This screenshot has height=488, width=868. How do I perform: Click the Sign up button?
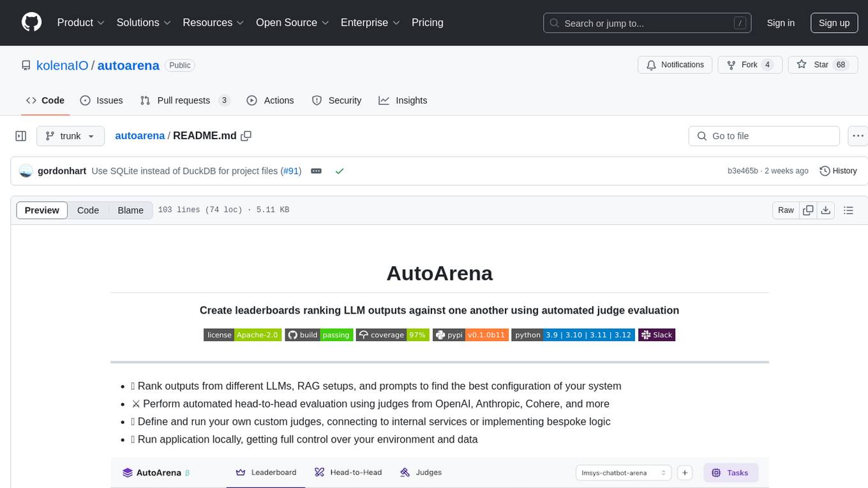(x=834, y=23)
